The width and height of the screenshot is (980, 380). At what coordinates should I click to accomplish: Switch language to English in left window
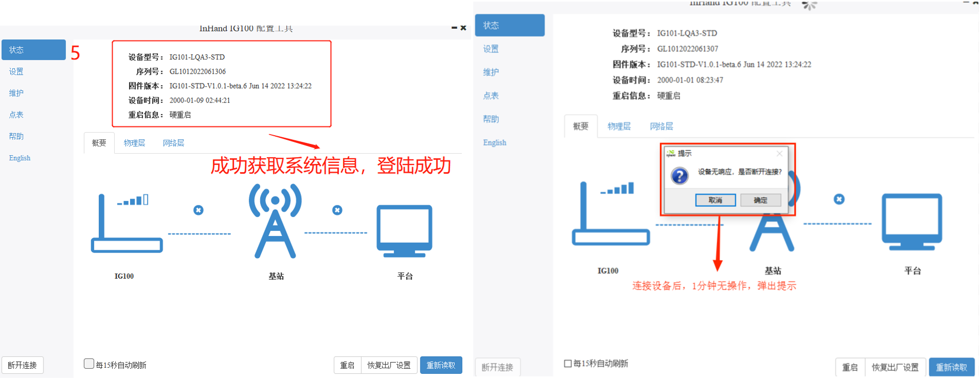pyautogui.click(x=19, y=158)
